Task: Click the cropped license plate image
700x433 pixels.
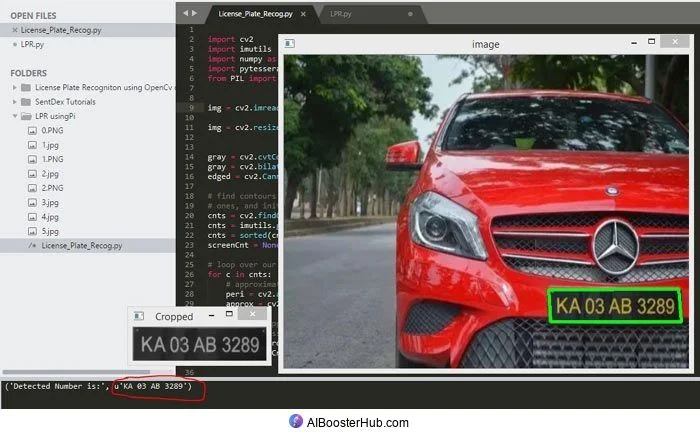Action: point(199,343)
